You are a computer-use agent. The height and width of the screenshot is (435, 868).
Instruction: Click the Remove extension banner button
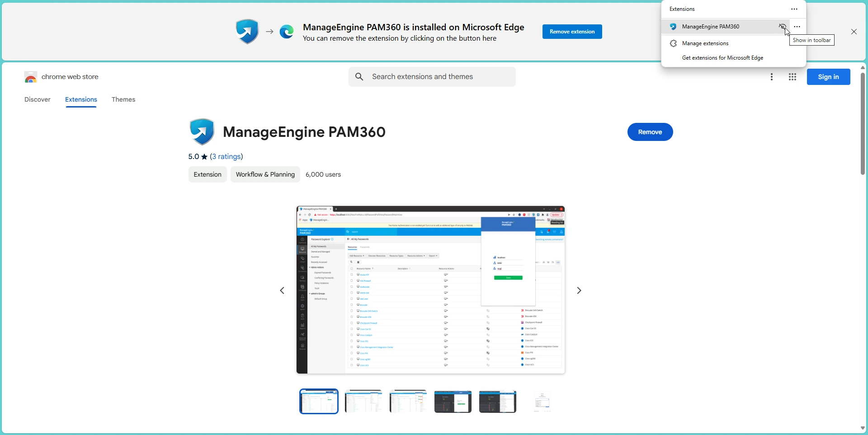click(572, 32)
